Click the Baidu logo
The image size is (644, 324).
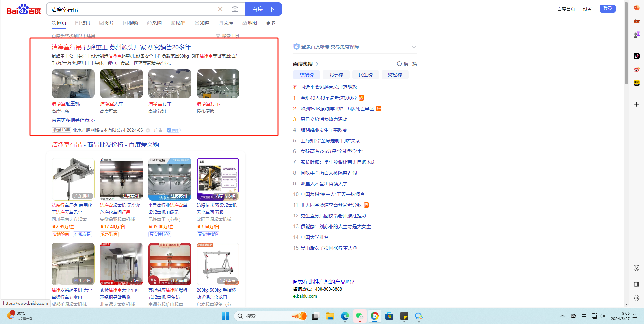23,9
